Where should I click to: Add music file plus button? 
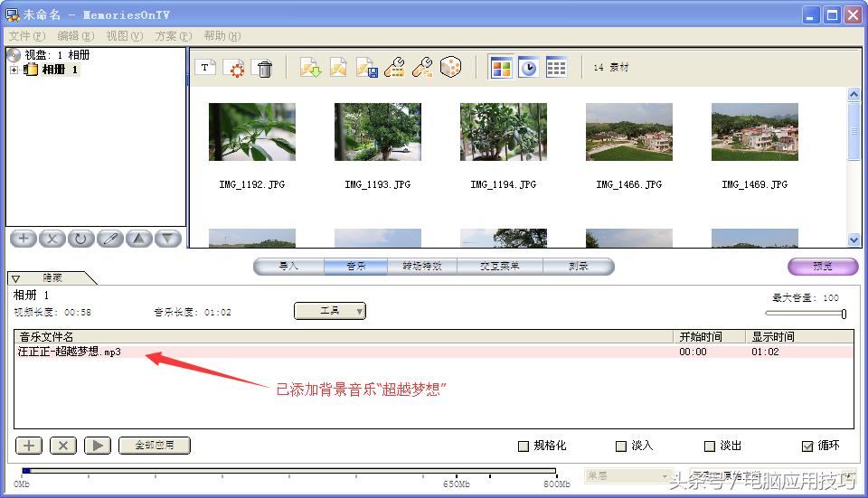click(29, 446)
